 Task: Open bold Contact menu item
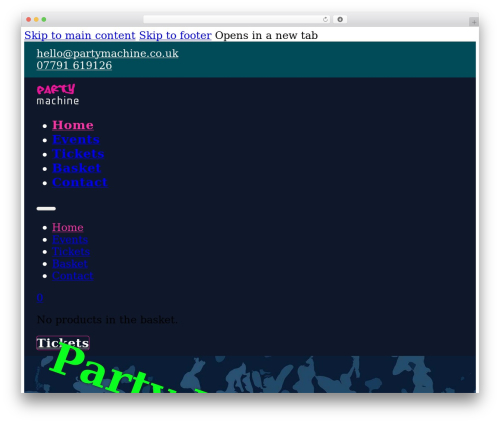point(80,182)
